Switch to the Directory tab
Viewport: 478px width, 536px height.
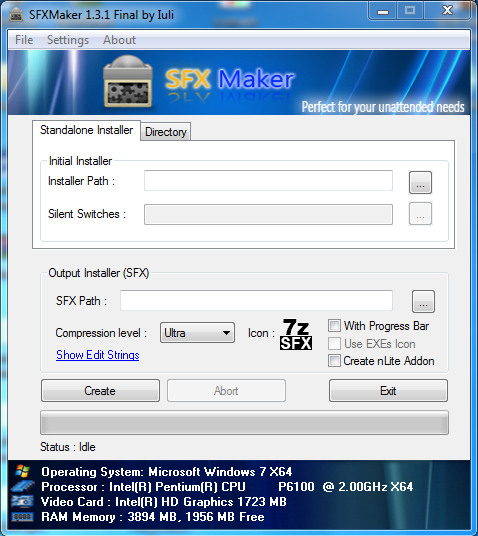tap(165, 132)
